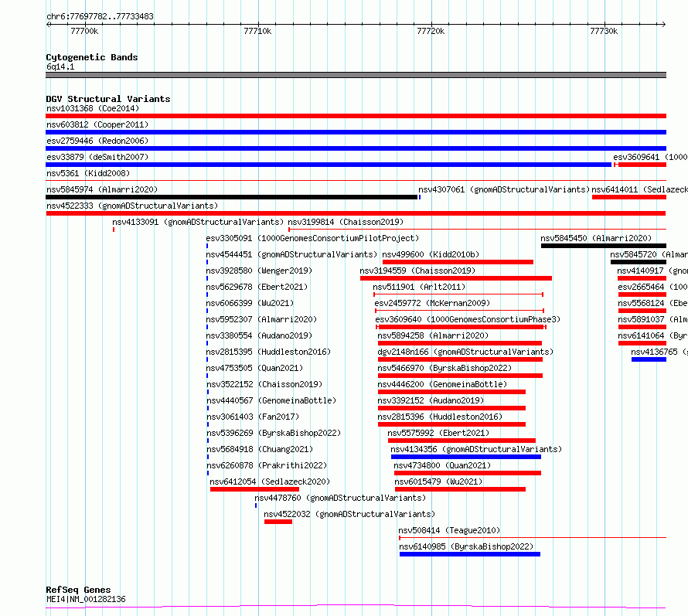Select nsv4440567 (GenomeinaBottle) label

tap(271, 400)
